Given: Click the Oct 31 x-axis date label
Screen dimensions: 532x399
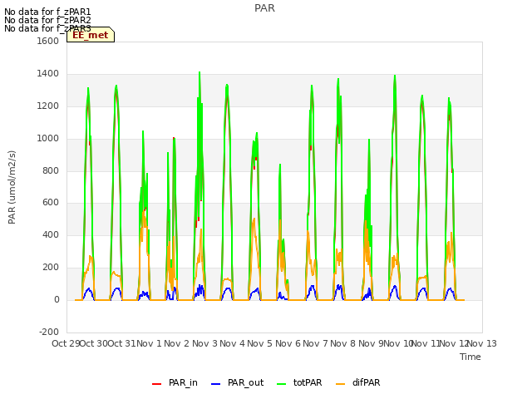Looking at the screenshot, I should coord(121,343).
